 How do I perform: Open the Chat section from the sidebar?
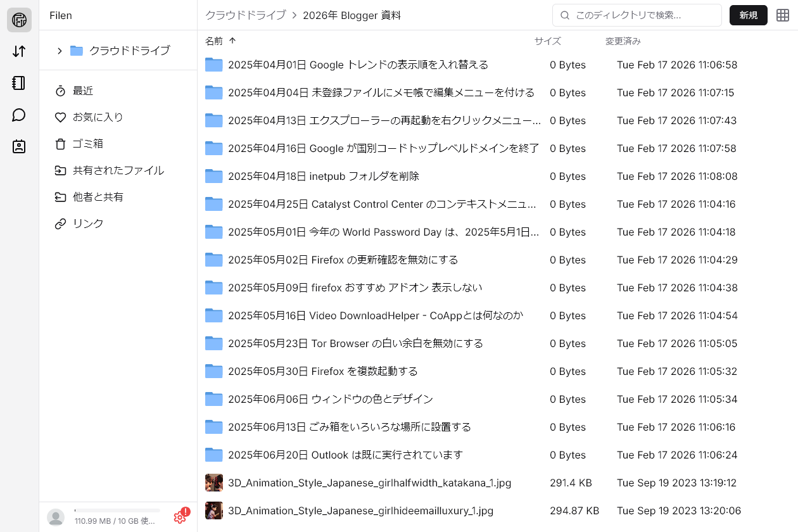[x=18, y=115]
